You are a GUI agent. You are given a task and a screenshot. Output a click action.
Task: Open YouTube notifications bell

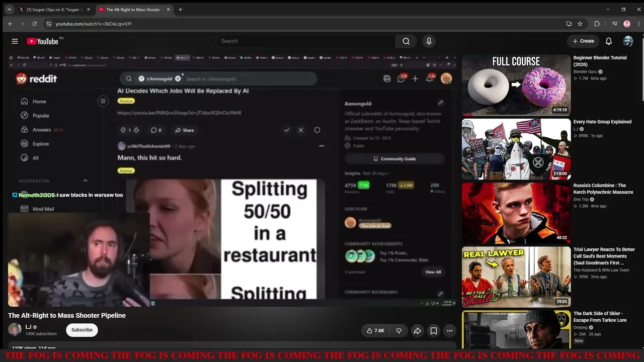(609, 41)
